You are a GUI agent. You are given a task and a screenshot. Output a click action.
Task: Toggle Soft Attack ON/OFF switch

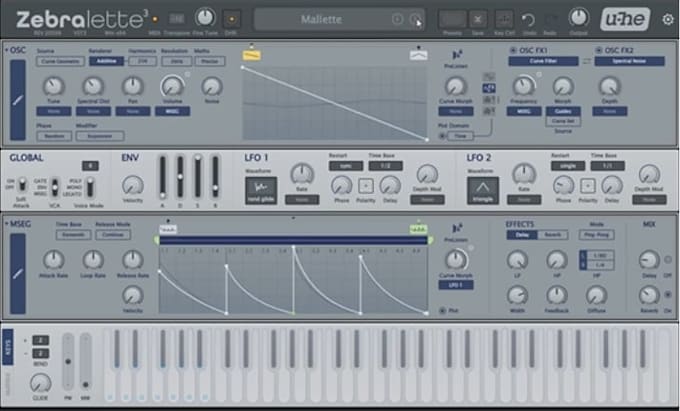(21, 185)
